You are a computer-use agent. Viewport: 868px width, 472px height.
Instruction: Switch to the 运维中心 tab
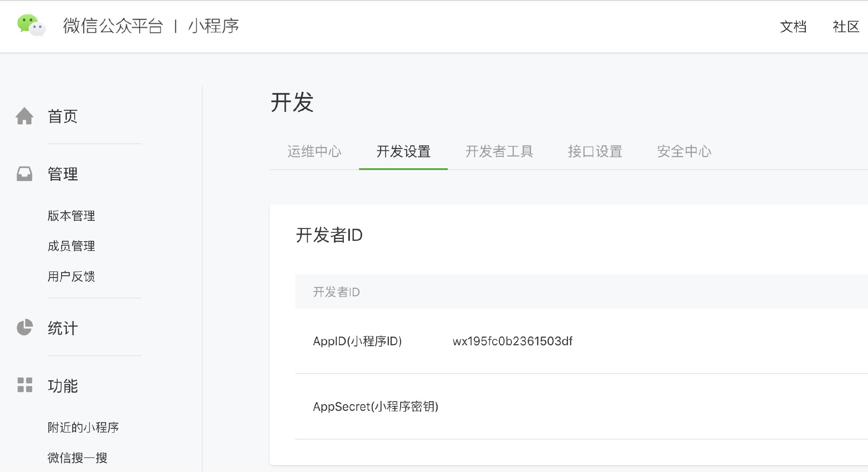click(x=314, y=151)
